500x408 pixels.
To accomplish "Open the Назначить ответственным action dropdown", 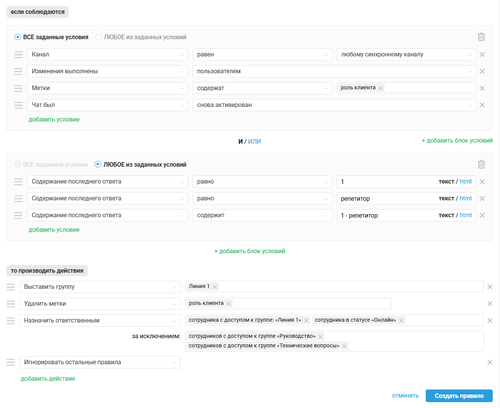I will coord(100,320).
